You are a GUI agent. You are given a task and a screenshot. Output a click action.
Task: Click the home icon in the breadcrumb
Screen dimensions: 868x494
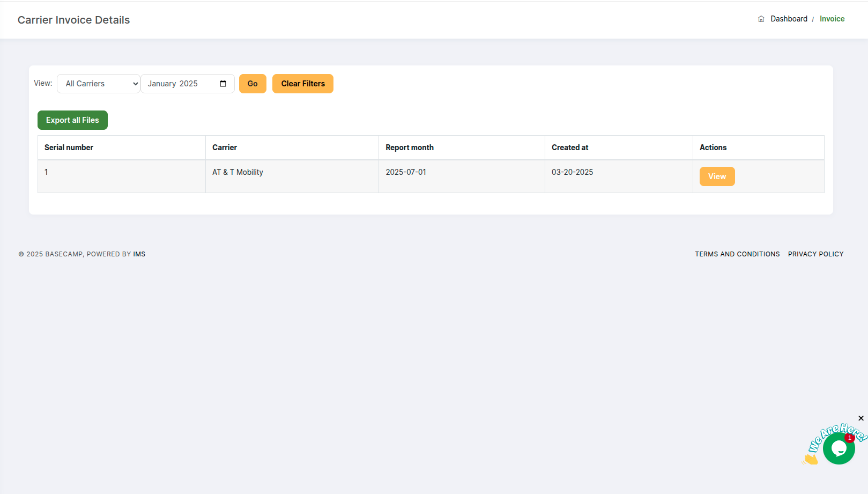click(x=761, y=18)
